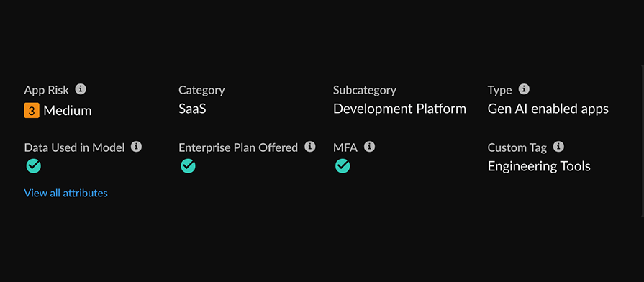Viewport: 644px width, 282px height.
Task: Click the Enterprise Plan Offered checkmark
Action: coord(188,166)
